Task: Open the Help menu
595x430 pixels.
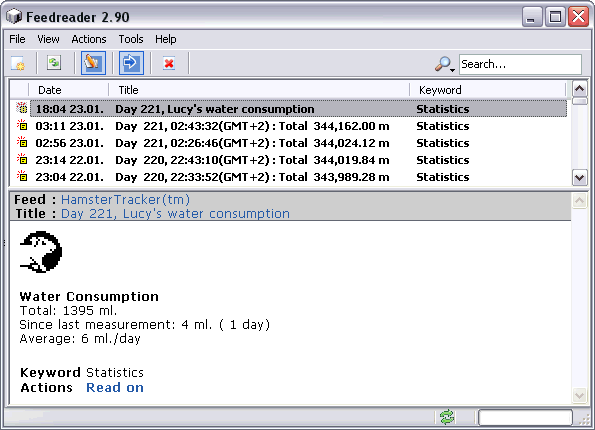Action: tap(165, 39)
